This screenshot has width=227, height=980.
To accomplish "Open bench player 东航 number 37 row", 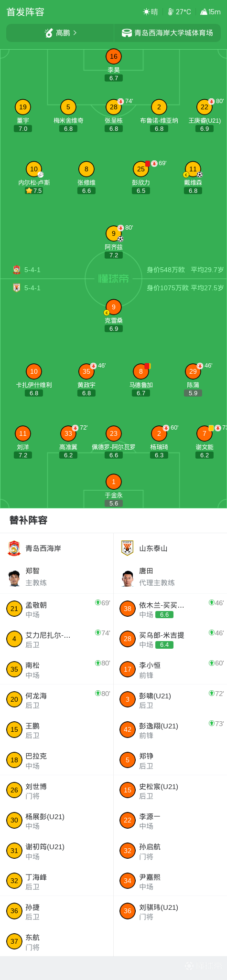I will [x=57, y=941].
